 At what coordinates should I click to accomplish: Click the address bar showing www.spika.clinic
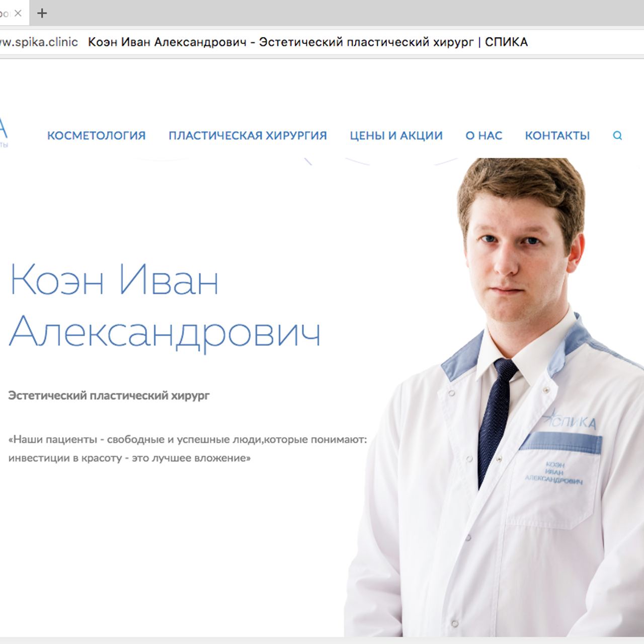click(35, 42)
